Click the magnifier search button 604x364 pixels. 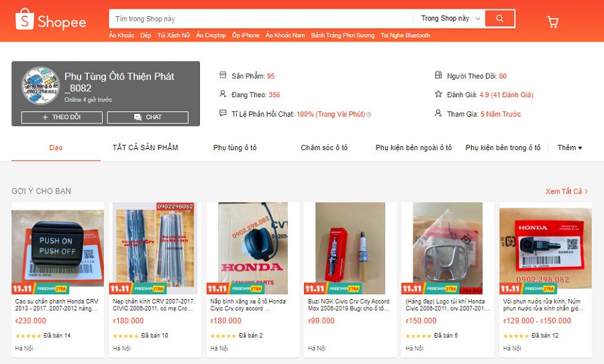499,19
